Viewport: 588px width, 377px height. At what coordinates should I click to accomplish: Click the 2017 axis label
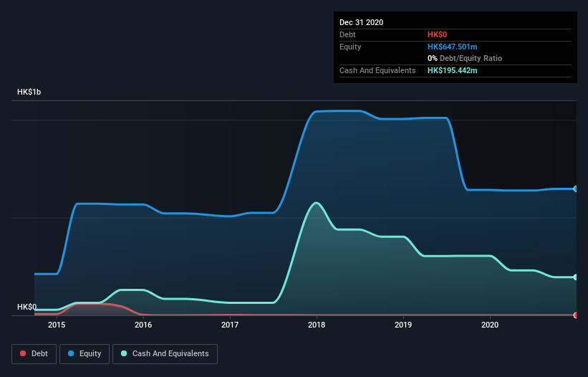230,325
